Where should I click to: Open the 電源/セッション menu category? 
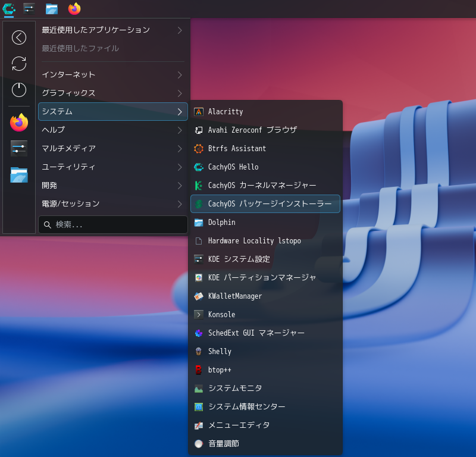[113, 204]
